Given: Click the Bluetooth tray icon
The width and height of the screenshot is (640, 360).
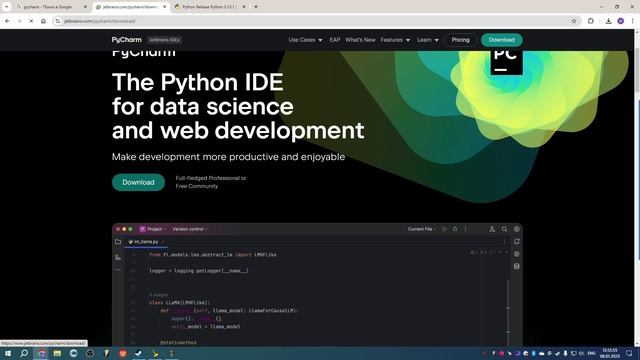Looking at the screenshot, I should point(533,353).
